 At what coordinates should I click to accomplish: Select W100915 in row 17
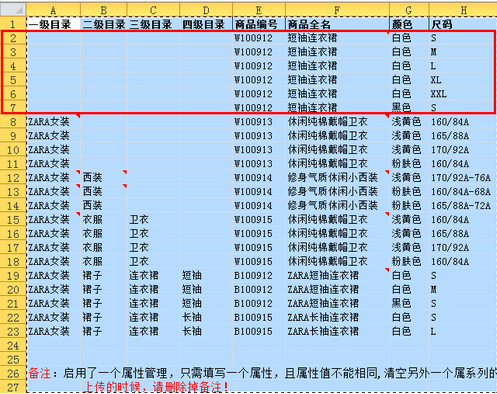(x=259, y=248)
